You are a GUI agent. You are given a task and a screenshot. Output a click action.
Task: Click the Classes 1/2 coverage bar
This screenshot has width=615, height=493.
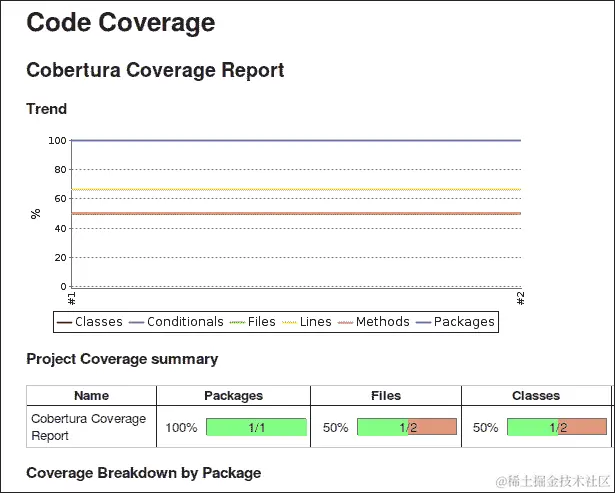pos(557,427)
